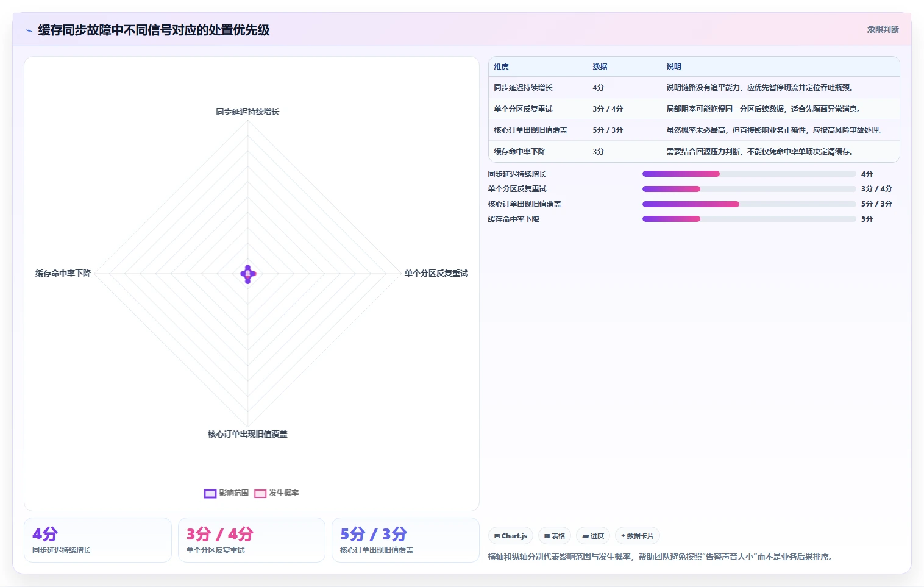The image size is (924, 587).
Task: Click the small icon before the page title
Action: [29, 30]
